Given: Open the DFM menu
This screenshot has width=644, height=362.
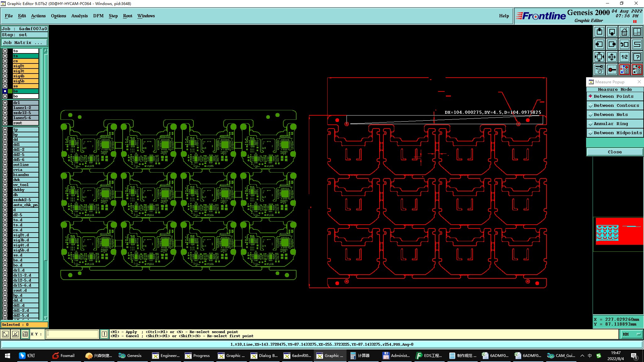Looking at the screenshot, I should [x=98, y=16].
